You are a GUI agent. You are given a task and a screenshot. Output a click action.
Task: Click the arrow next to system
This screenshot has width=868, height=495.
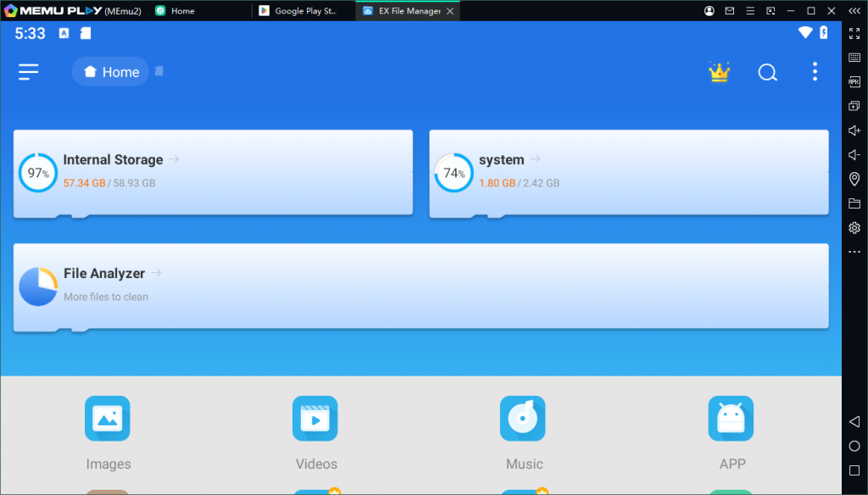[x=535, y=159]
